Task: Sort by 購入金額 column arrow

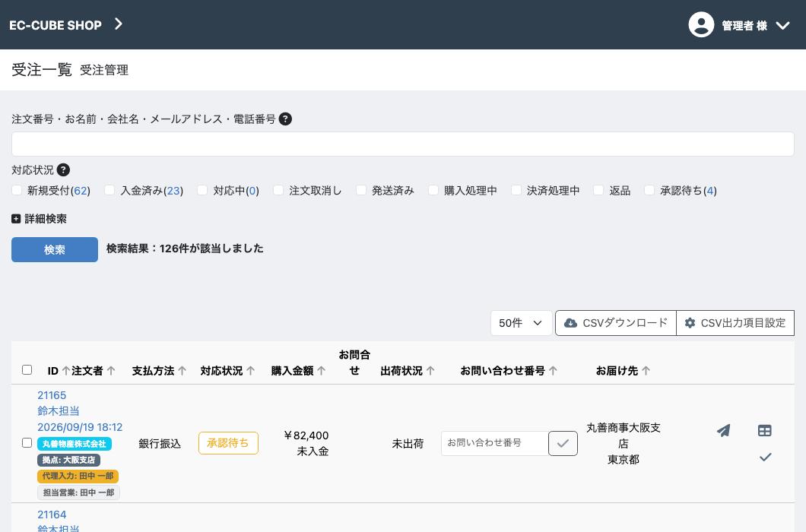Action: [322, 371]
